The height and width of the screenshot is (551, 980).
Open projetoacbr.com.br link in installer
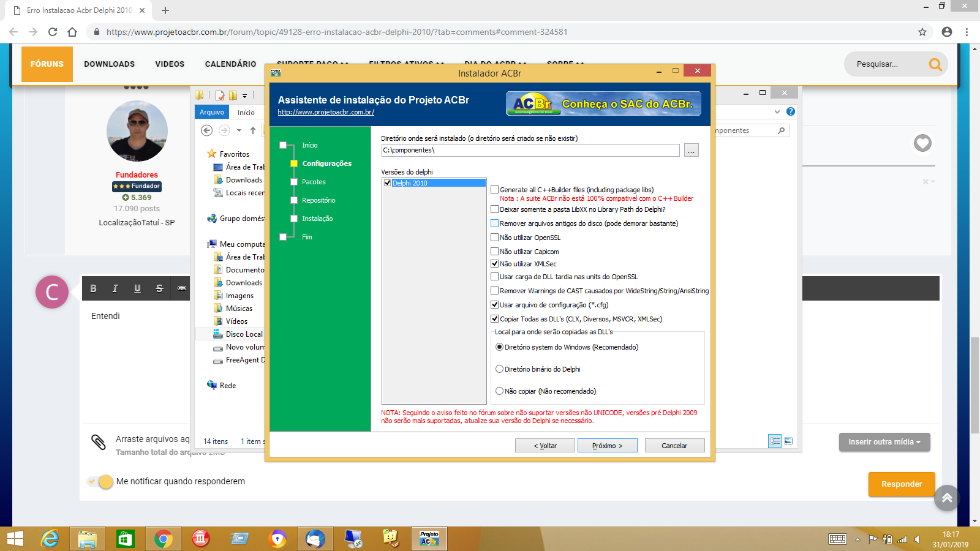tap(326, 112)
